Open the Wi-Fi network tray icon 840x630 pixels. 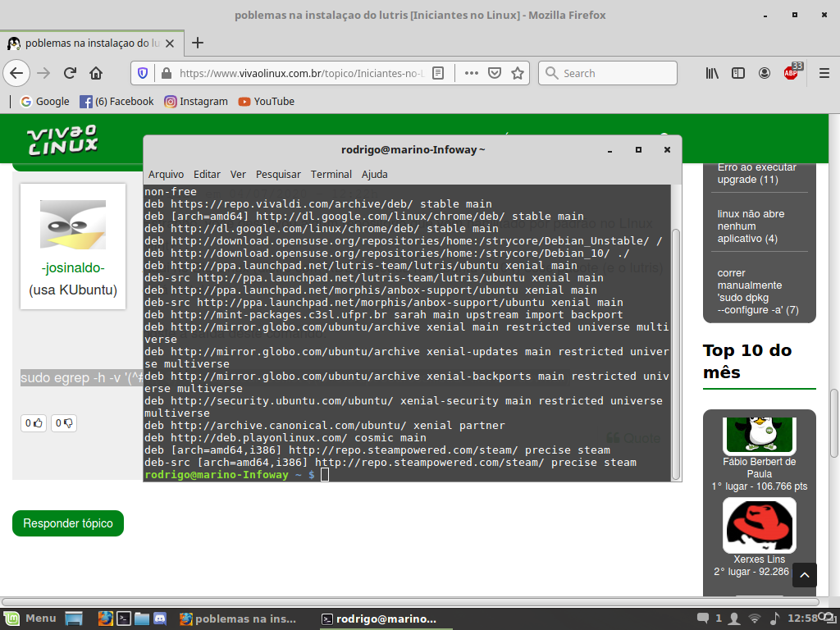[x=755, y=619]
